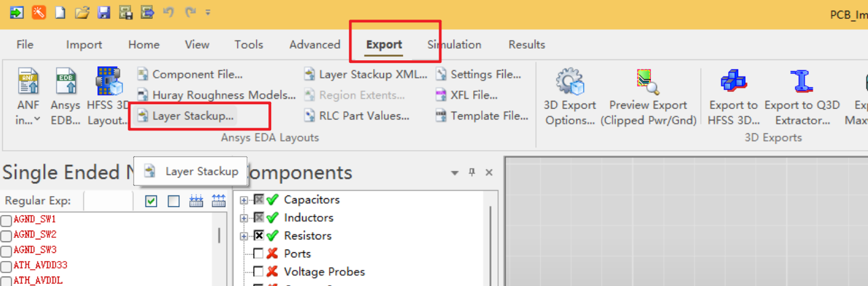Export Settings File
The image size is (868, 286).
coord(478,74)
